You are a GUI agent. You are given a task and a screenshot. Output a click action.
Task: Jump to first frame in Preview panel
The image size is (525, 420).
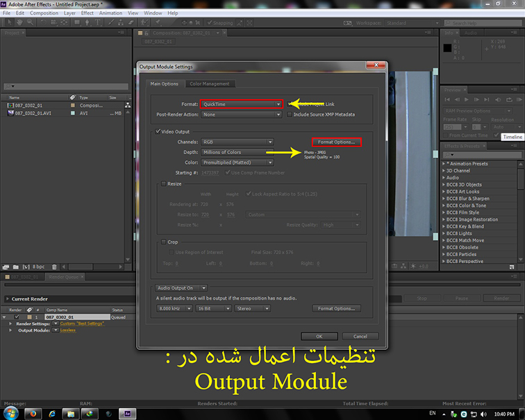(x=447, y=99)
